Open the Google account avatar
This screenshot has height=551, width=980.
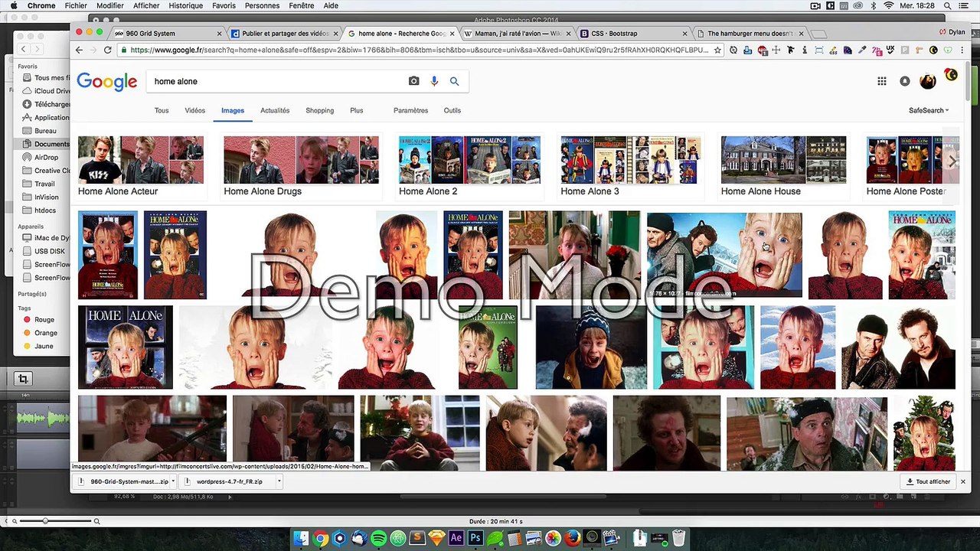pos(928,81)
